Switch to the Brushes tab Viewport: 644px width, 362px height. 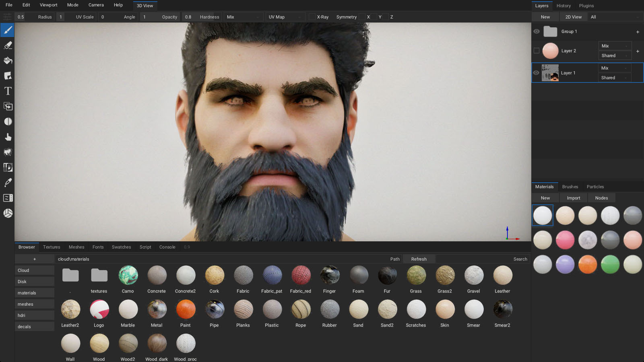(x=570, y=187)
